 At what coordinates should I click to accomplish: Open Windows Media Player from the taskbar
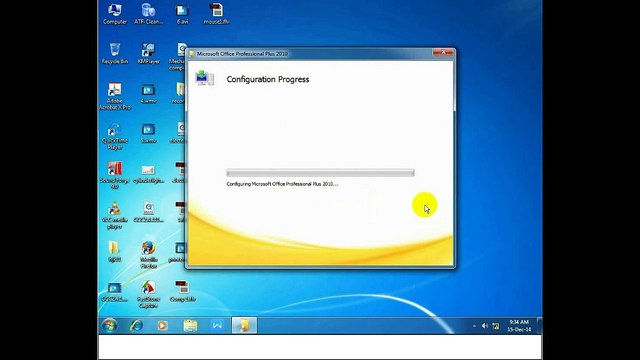coord(162,326)
